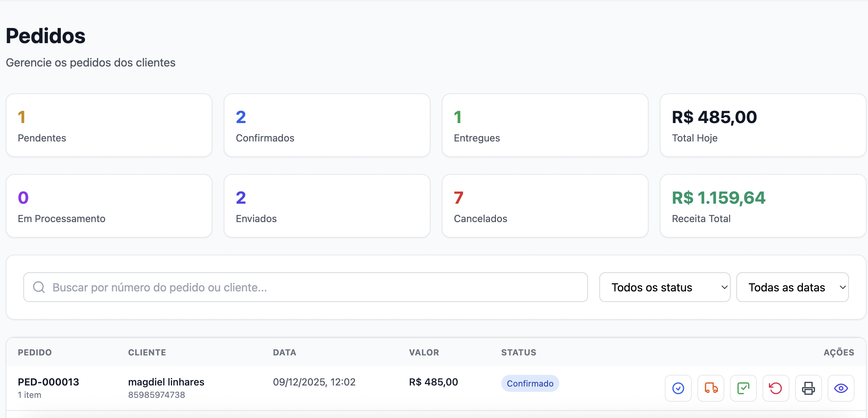This screenshot has height=418, width=868.
Task: Click the STATUS column header
Action: tap(519, 352)
